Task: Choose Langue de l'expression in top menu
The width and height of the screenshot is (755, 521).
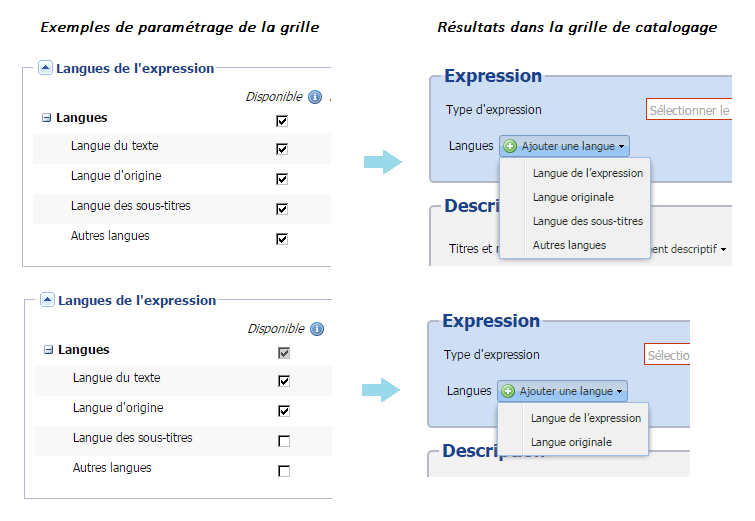Action: coord(587,173)
